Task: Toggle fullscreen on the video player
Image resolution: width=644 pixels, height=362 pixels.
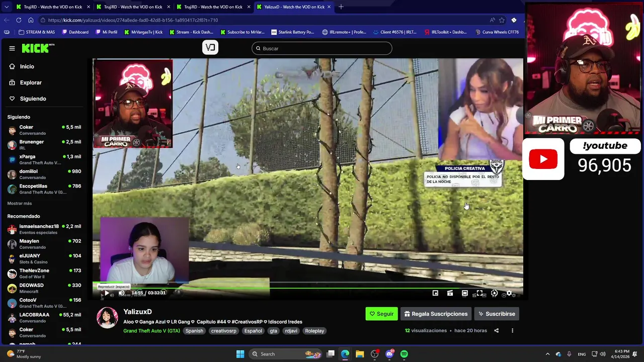Action: tap(479, 293)
